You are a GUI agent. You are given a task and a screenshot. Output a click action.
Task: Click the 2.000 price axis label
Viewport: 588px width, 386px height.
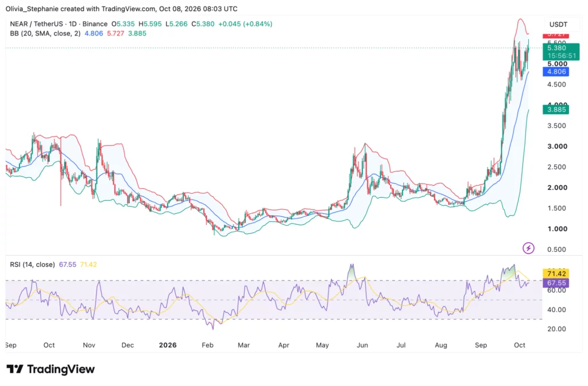(x=557, y=188)
